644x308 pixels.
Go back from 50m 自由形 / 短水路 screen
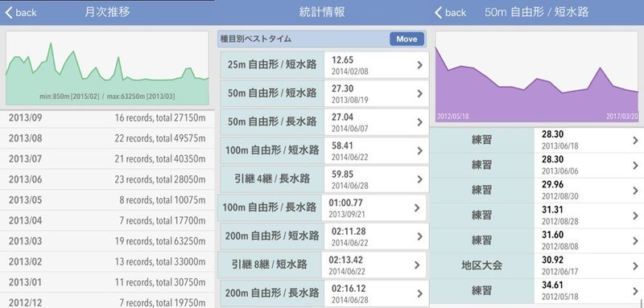[450, 13]
